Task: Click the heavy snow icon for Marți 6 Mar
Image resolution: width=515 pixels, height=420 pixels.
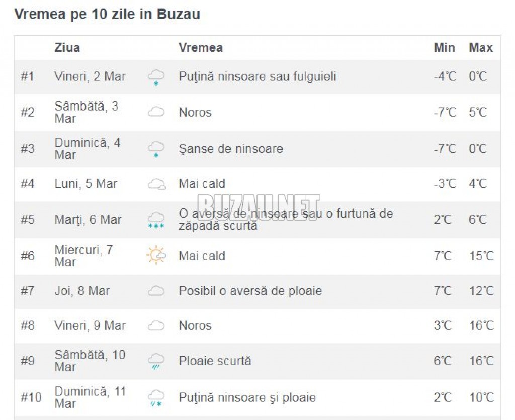Action: click(x=156, y=220)
